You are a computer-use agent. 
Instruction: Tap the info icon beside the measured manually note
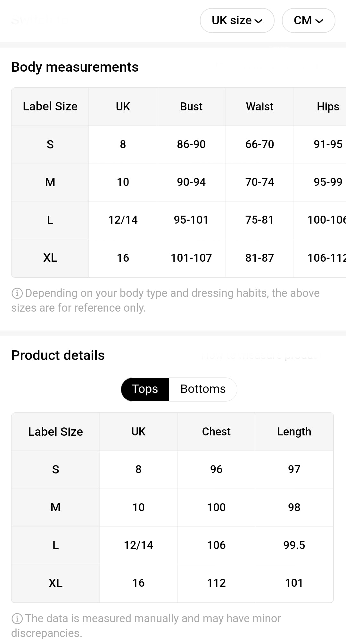[17, 618]
